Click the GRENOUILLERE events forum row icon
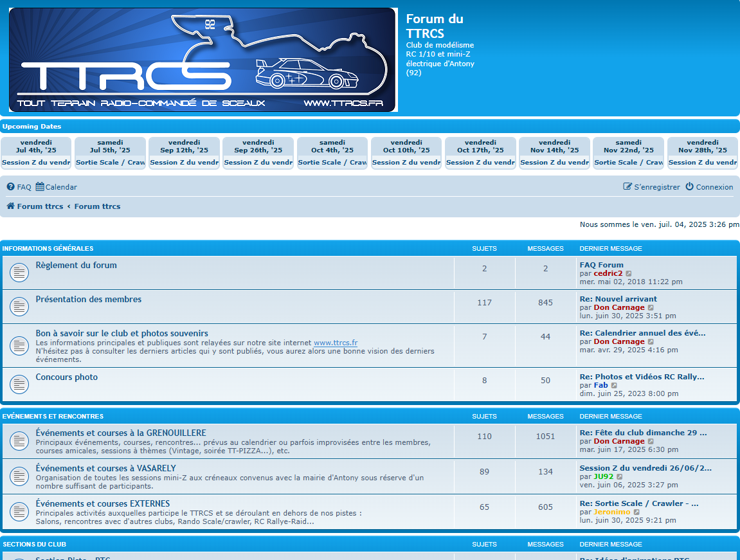This screenshot has width=740, height=560. pos(19,441)
